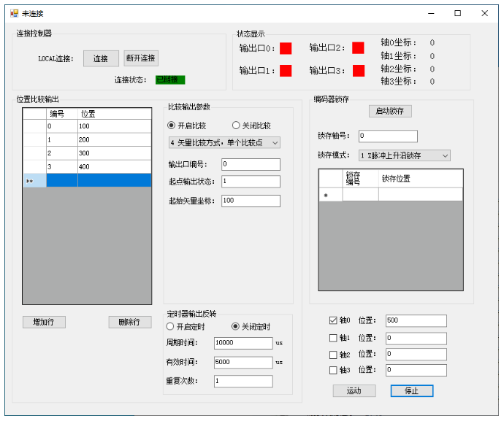This screenshot has height=421, width=504.
Task: Select the new-row header marked with asterisk in position table
Action: click(35, 180)
